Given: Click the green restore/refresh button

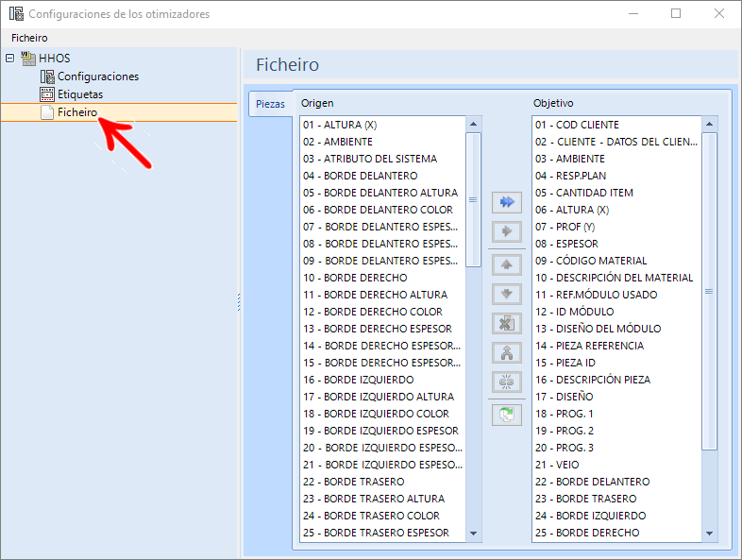Looking at the screenshot, I should (507, 416).
